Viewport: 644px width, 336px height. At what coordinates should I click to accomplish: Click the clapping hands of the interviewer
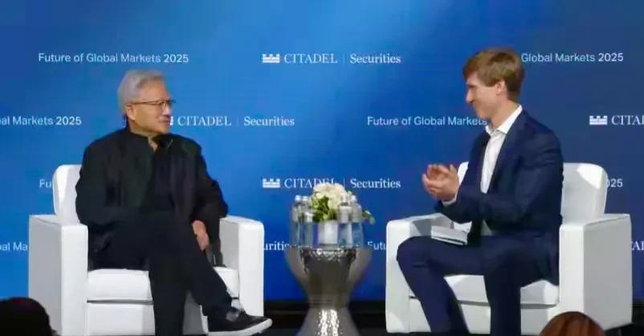(441, 182)
